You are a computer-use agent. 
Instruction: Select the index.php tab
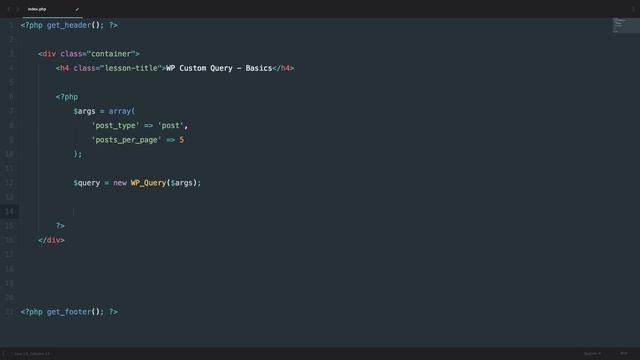pyautogui.click(x=52, y=9)
